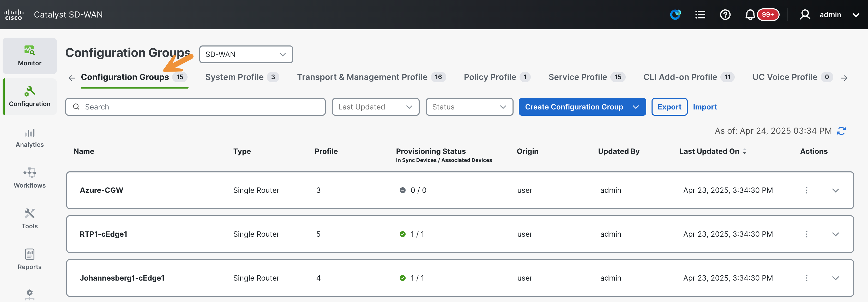Open the Configuration sidebar section
Viewport: 868px width, 302px height.
point(30,96)
